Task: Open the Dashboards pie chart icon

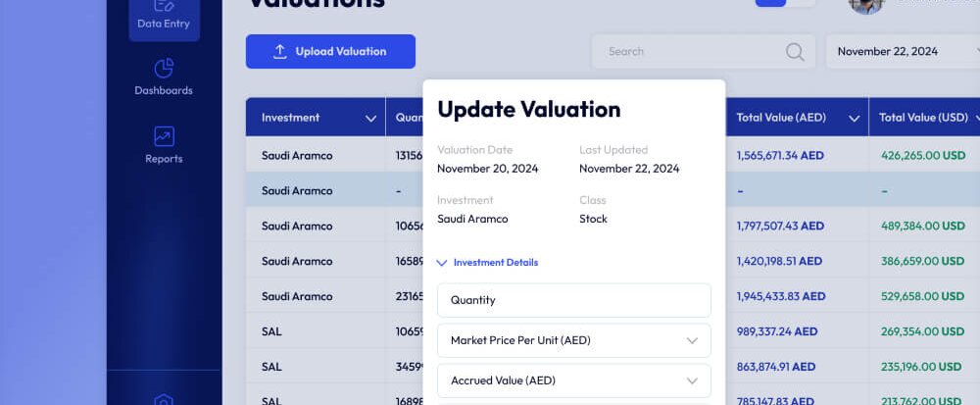Action: [x=164, y=69]
